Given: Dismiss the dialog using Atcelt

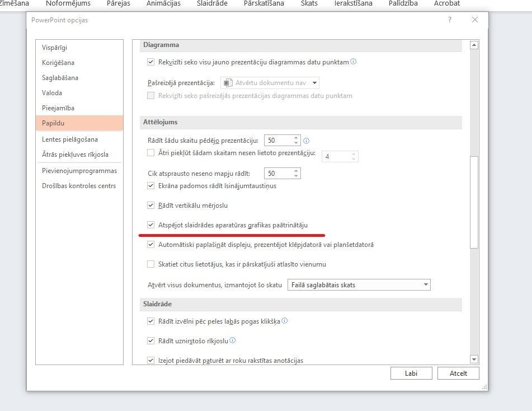Looking at the screenshot, I should click(x=458, y=373).
